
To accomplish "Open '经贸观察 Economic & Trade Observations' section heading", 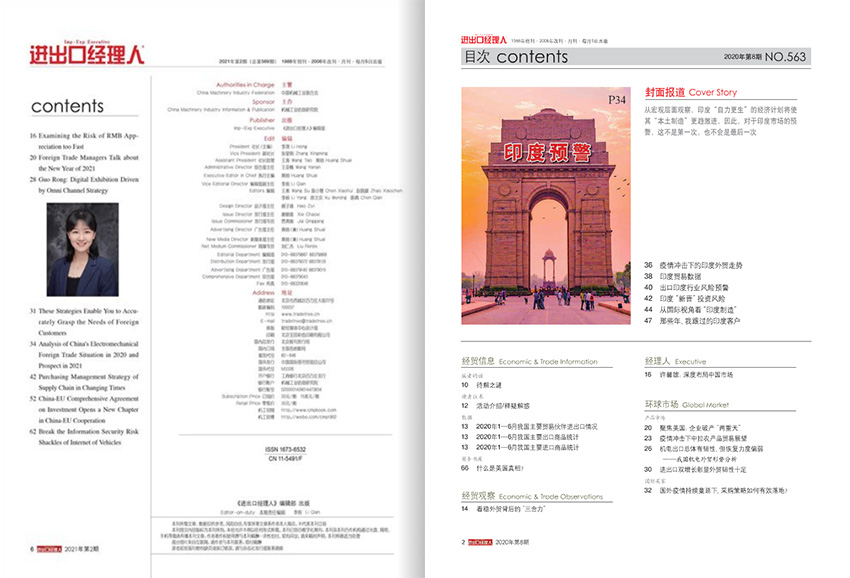I will [x=532, y=496].
